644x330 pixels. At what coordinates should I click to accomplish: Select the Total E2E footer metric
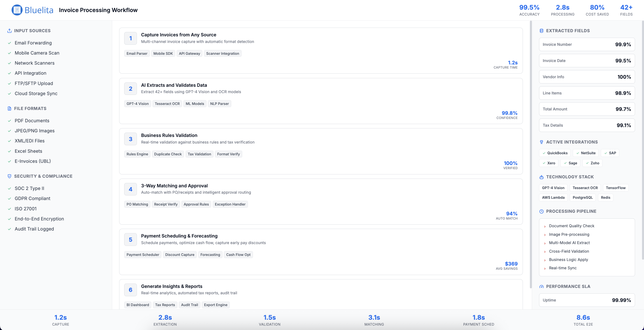[583, 320]
